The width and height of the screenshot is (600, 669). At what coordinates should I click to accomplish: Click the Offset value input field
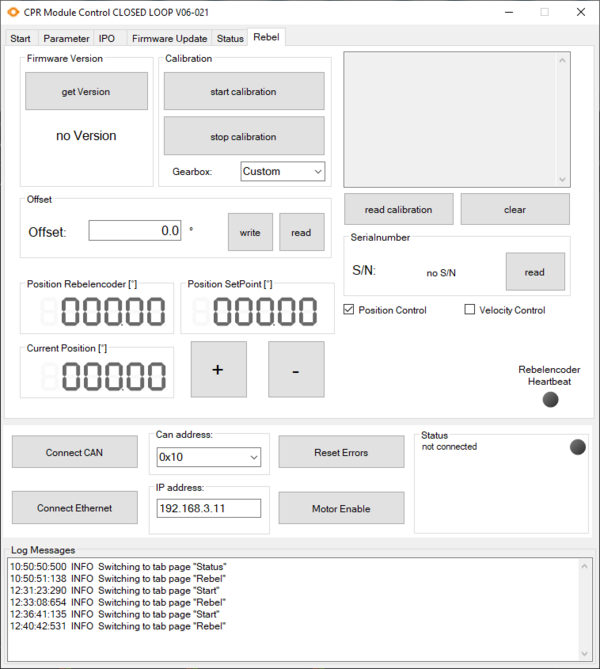click(135, 231)
